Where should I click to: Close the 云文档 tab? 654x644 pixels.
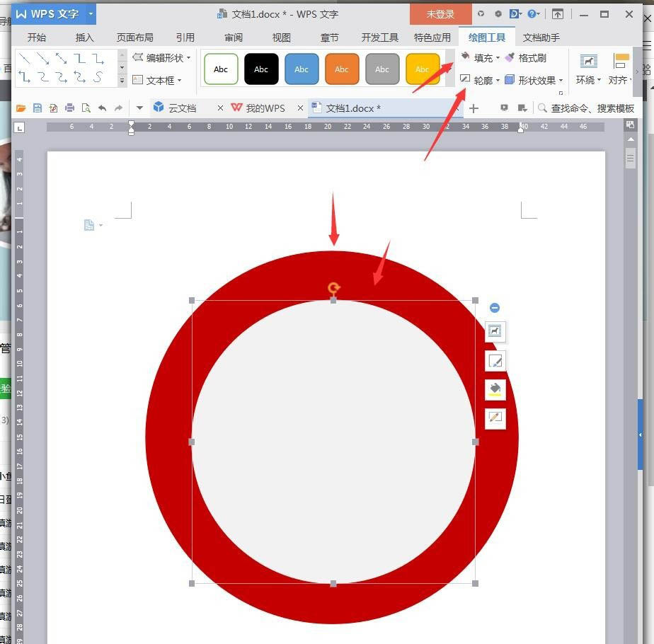tap(220, 108)
